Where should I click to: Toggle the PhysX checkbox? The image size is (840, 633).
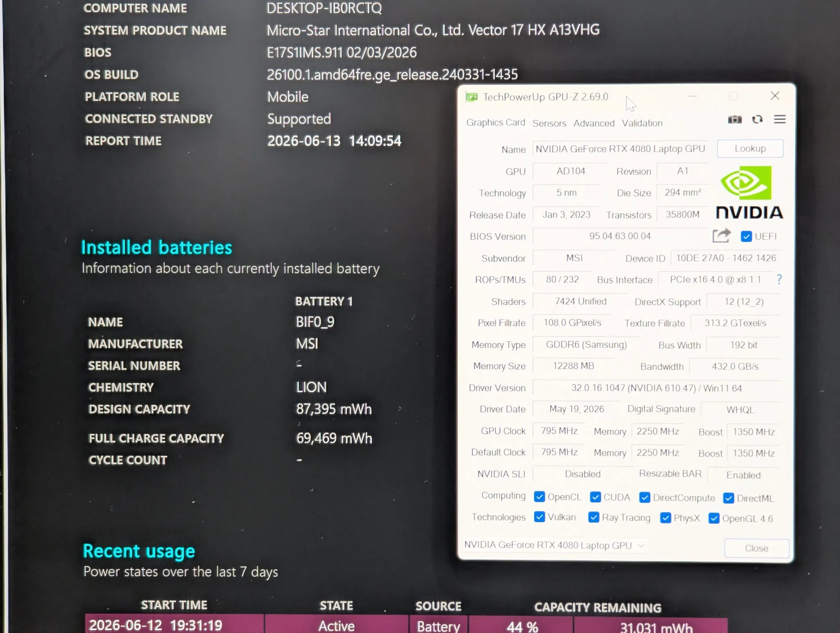pyautogui.click(x=665, y=518)
